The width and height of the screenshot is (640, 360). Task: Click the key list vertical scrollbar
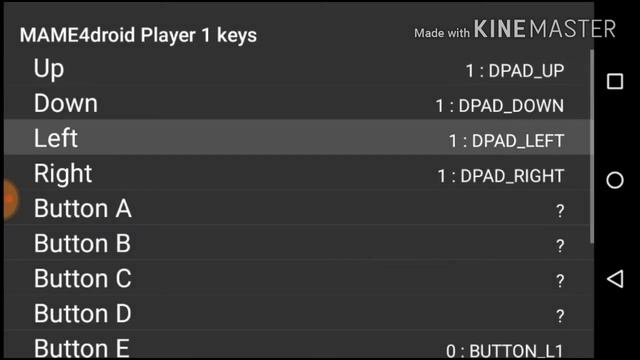coord(592,146)
